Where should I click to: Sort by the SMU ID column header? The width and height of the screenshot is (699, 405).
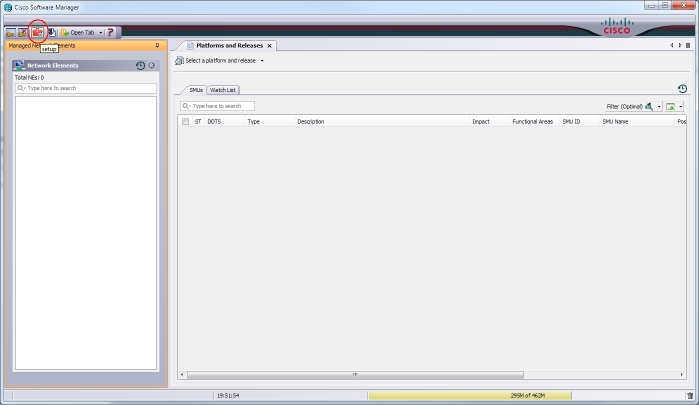pos(580,121)
